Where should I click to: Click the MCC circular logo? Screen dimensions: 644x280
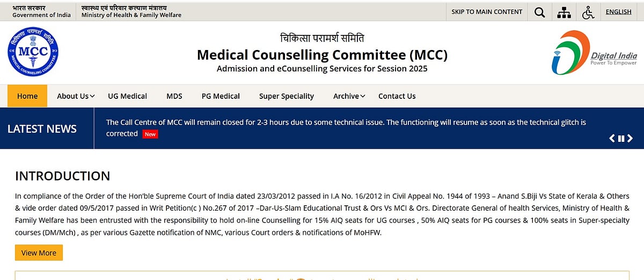(x=33, y=52)
